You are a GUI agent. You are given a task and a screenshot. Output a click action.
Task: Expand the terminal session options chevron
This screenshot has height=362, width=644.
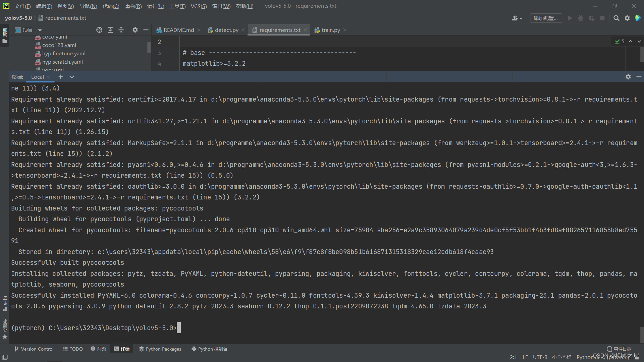click(x=72, y=77)
